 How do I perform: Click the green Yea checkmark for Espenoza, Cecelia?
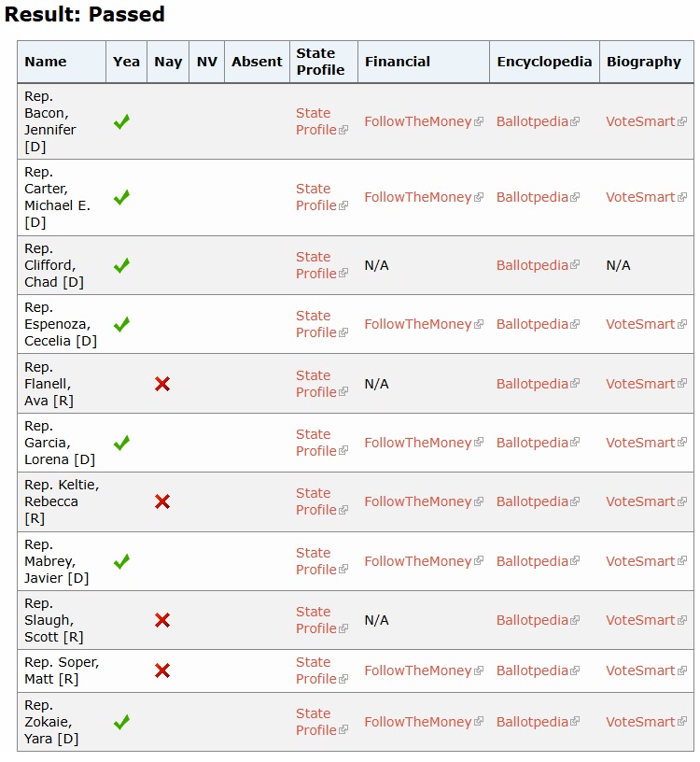(x=121, y=324)
